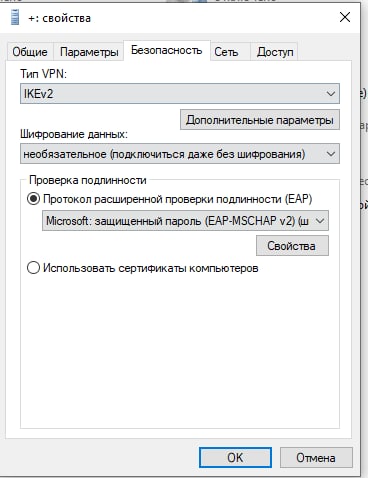Confirm with the OK button
The width and height of the screenshot is (368, 478).
pyautogui.click(x=235, y=457)
